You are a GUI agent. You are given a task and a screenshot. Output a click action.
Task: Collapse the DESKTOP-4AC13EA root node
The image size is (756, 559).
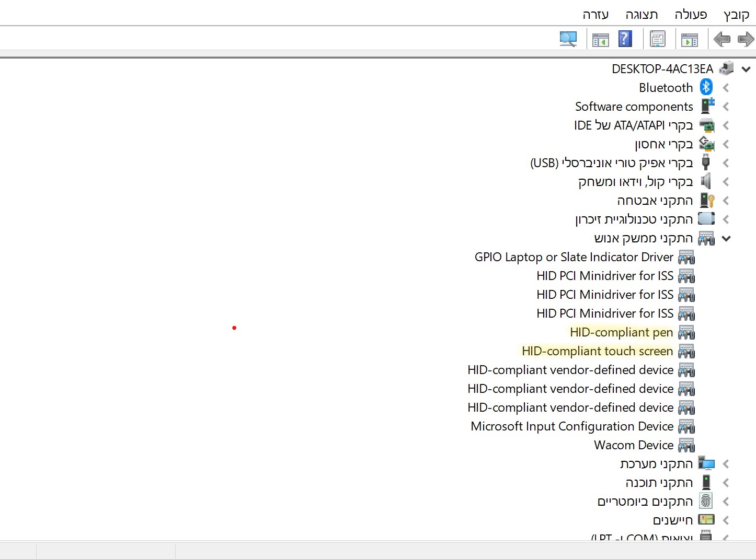[x=746, y=69]
